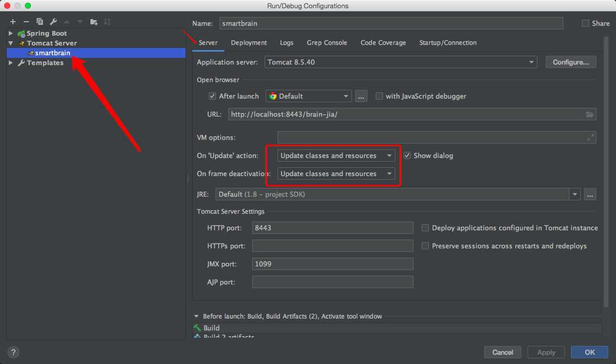Viewport: 616px width, 364px height.
Task: Click the move-into-new-folder icon
Action: (x=94, y=22)
